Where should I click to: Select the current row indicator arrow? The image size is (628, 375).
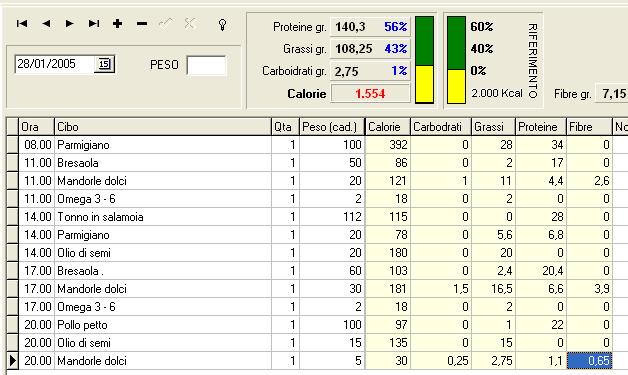(x=12, y=361)
